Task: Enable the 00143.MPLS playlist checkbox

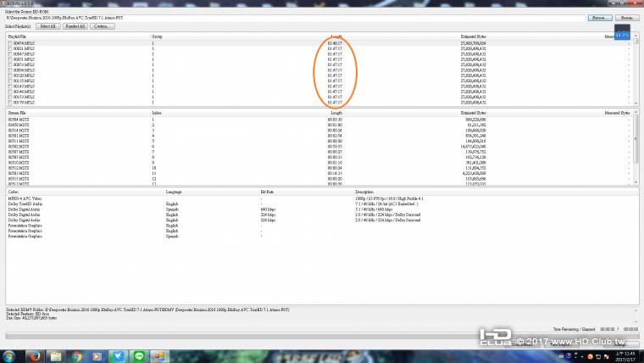Action: tap(10, 86)
